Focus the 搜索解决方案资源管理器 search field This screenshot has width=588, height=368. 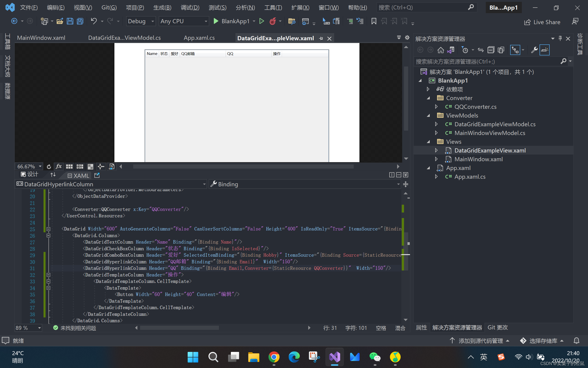click(x=487, y=62)
